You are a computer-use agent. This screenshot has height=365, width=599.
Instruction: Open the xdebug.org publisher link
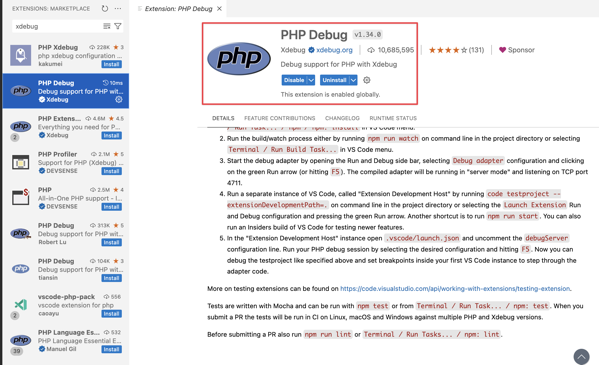[334, 50]
